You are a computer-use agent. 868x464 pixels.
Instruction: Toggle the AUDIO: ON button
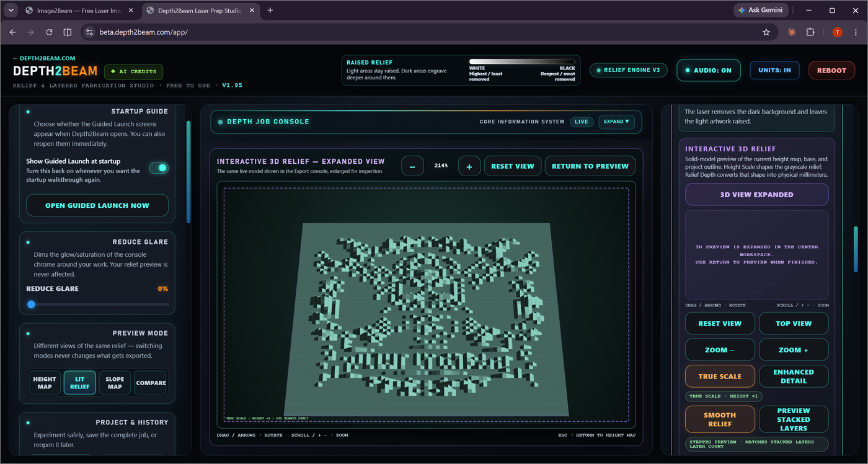coord(709,70)
